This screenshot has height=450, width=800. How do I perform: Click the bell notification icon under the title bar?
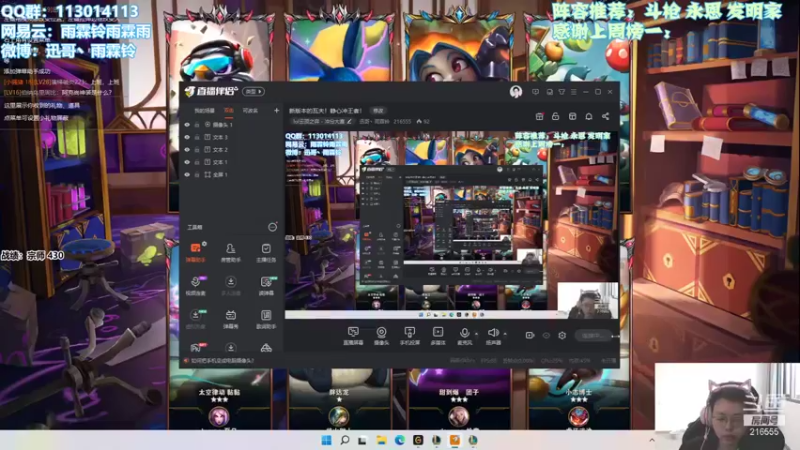click(x=589, y=116)
